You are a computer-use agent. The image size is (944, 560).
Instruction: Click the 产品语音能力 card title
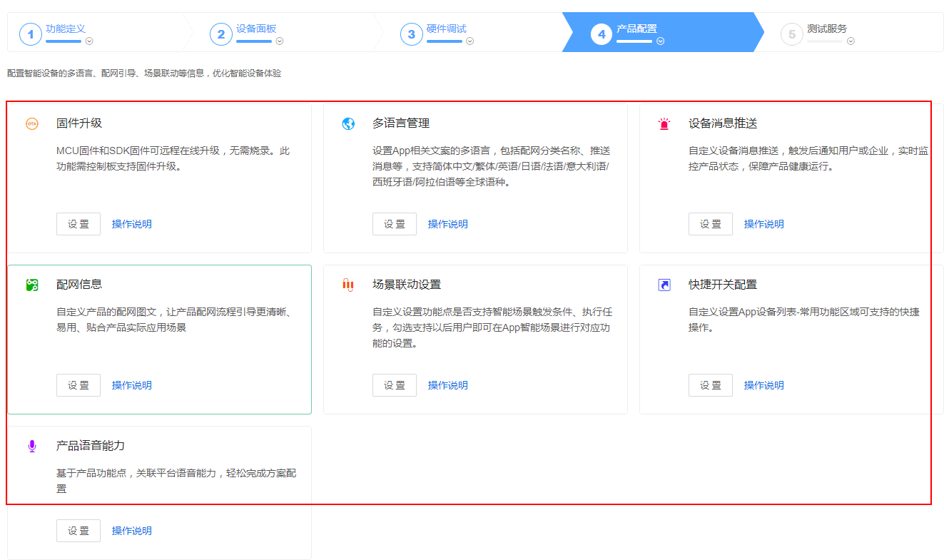pos(91,446)
